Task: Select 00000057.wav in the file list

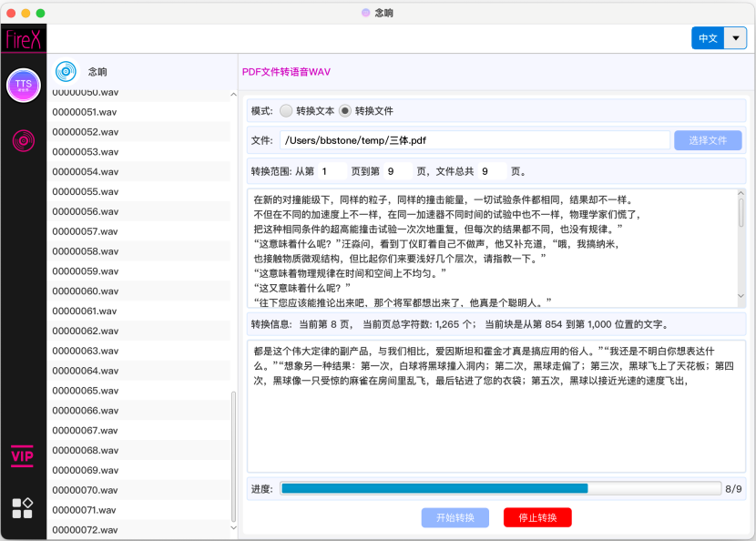Action: tap(138, 231)
